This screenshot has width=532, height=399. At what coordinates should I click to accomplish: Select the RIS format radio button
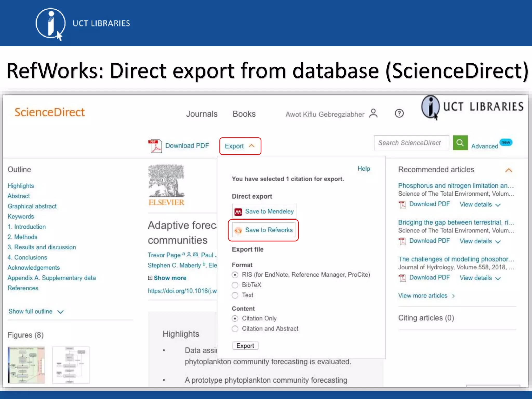tap(235, 275)
